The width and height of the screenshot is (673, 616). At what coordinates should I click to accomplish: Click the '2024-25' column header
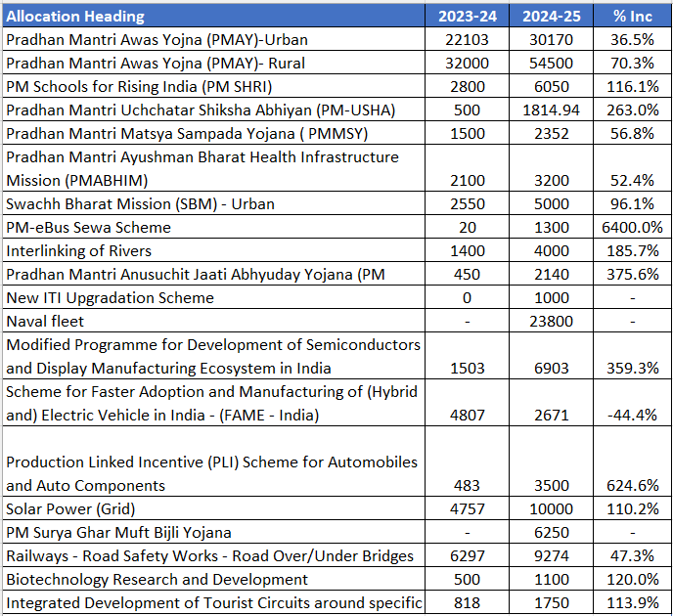coord(551,16)
